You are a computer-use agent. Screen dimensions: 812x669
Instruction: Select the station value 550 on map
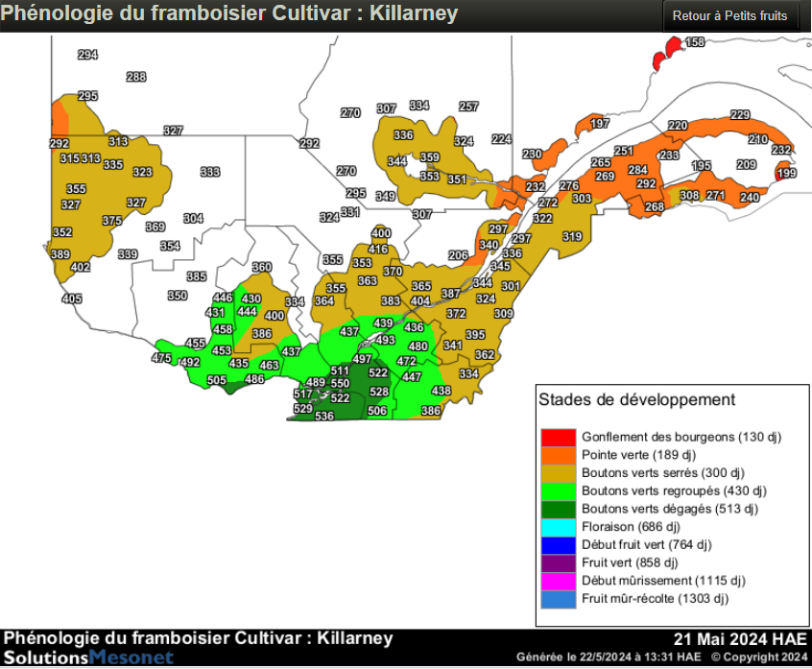pos(340,384)
